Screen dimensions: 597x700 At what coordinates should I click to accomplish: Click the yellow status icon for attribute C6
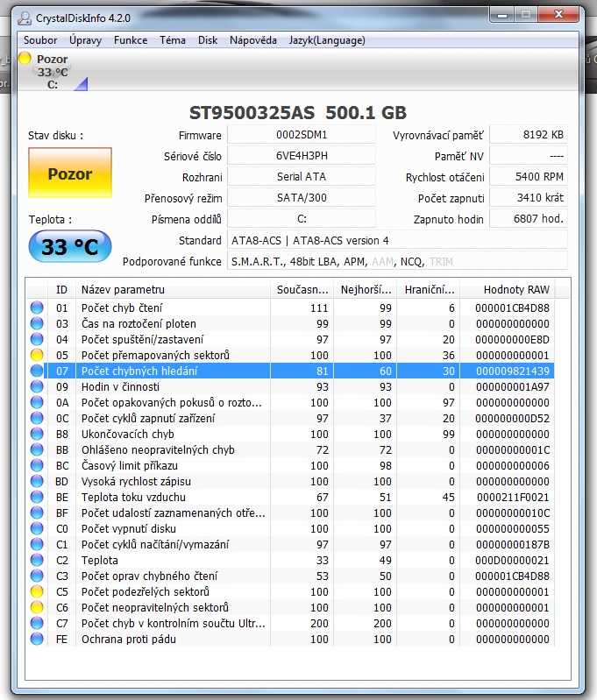coord(37,607)
